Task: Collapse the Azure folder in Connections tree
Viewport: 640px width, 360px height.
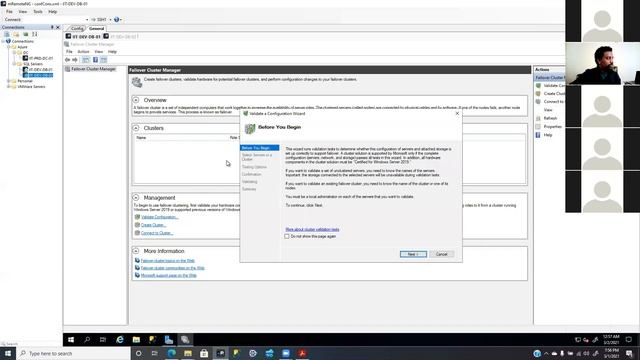Action: [9, 47]
